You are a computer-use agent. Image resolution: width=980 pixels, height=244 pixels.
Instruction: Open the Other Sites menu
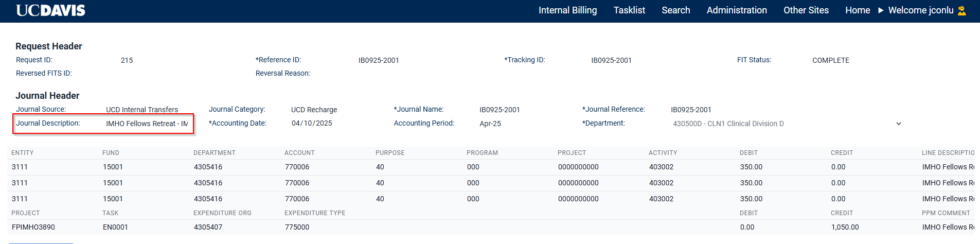click(806, 10)
